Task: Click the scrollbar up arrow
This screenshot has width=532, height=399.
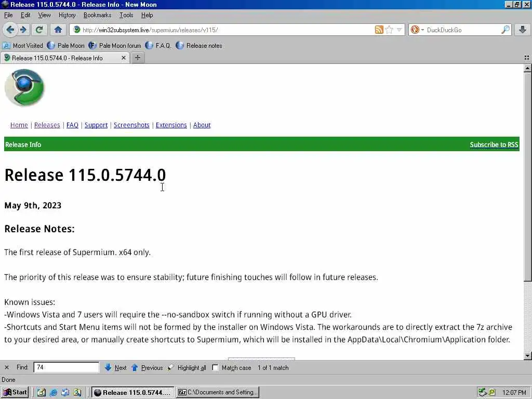Action: pyautogui.click(x=527, y=68)
